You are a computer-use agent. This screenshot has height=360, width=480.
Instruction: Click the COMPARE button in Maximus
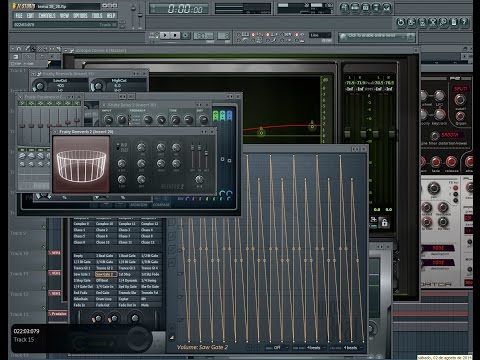[x=161, y=205]
